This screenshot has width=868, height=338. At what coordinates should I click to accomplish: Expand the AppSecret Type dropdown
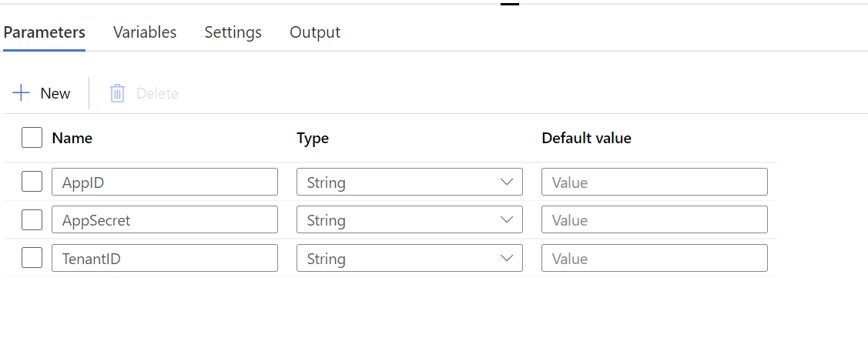coord(410,219)
